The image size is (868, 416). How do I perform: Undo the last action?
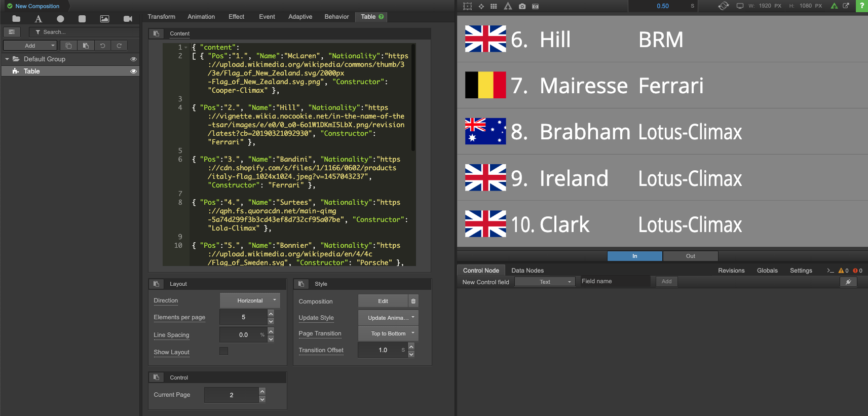[102, 46]
